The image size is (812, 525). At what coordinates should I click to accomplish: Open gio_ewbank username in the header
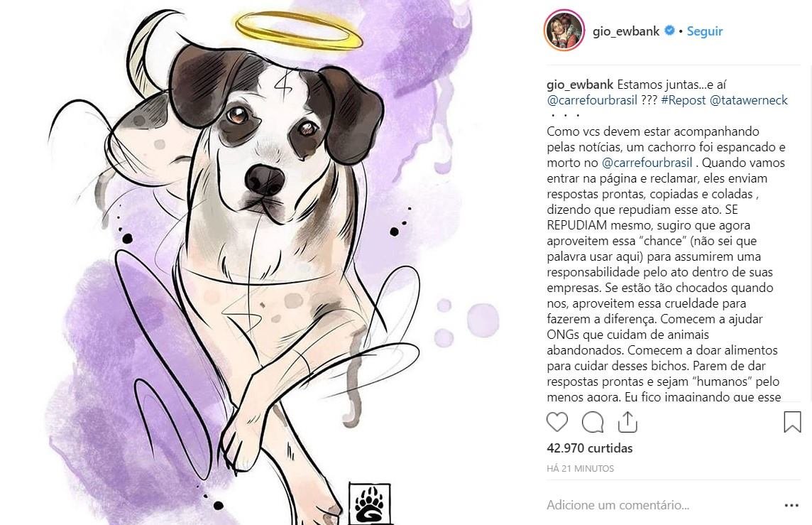click(x=626, y=31)
